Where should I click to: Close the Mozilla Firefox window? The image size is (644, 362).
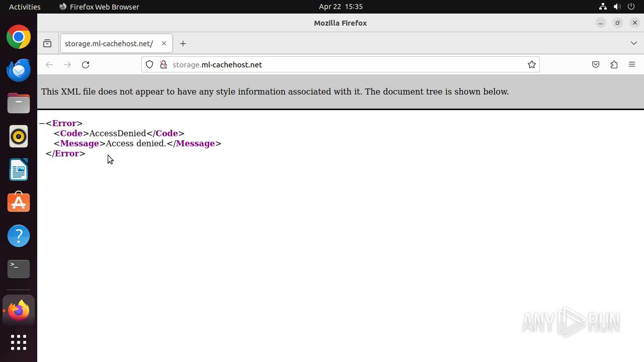(x=635, y=23)
